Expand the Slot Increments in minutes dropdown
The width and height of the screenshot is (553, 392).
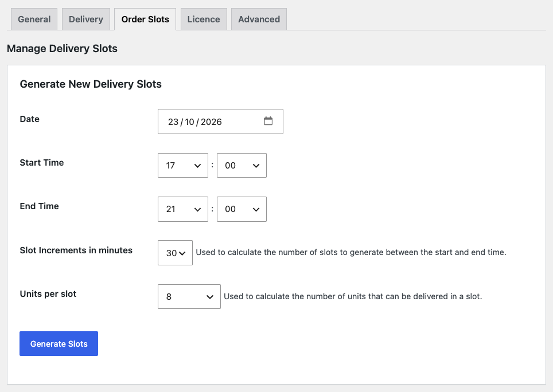(x=175, y=253)
